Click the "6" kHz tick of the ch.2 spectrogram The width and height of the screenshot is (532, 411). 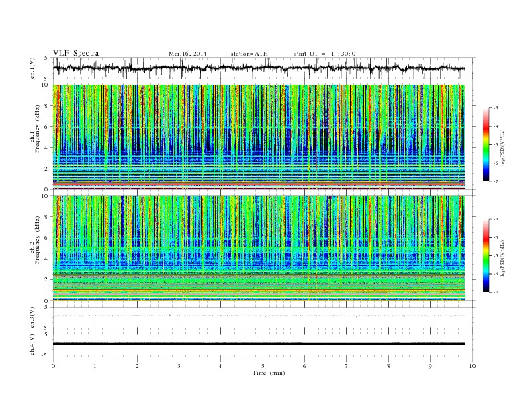pos(46,238)
